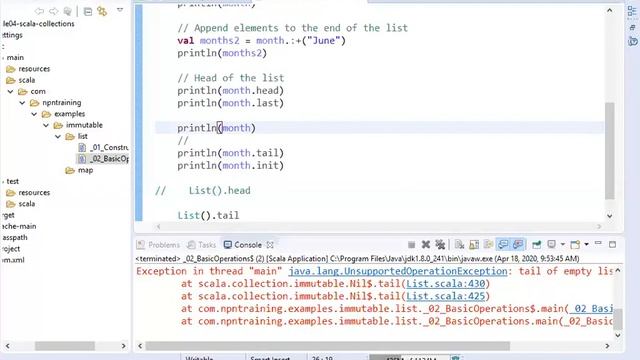Collapse the npntraining folder
The image size is (640, 360).
pos(22,103)
